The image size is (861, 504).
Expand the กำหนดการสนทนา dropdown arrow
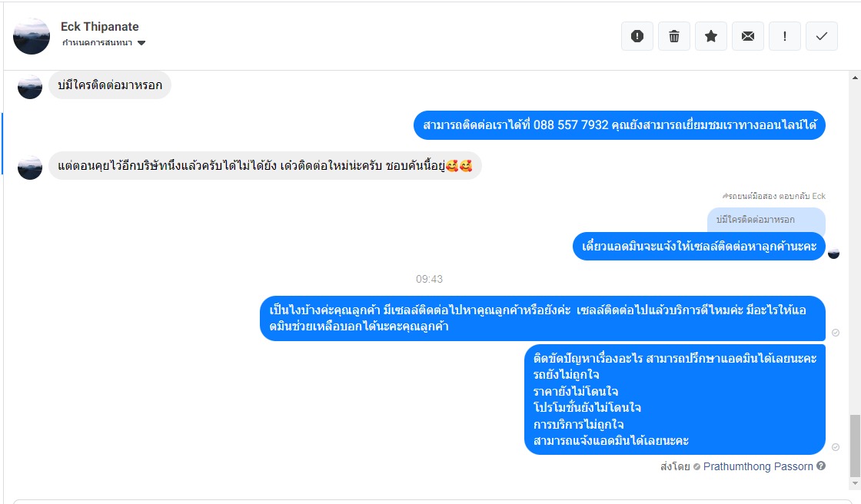[x=141, y=43]
